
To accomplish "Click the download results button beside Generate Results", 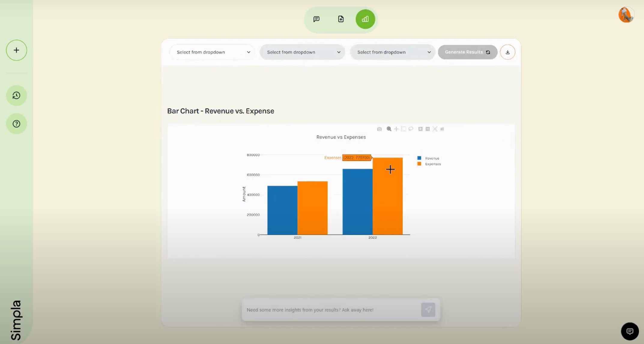I will [507, 52].
